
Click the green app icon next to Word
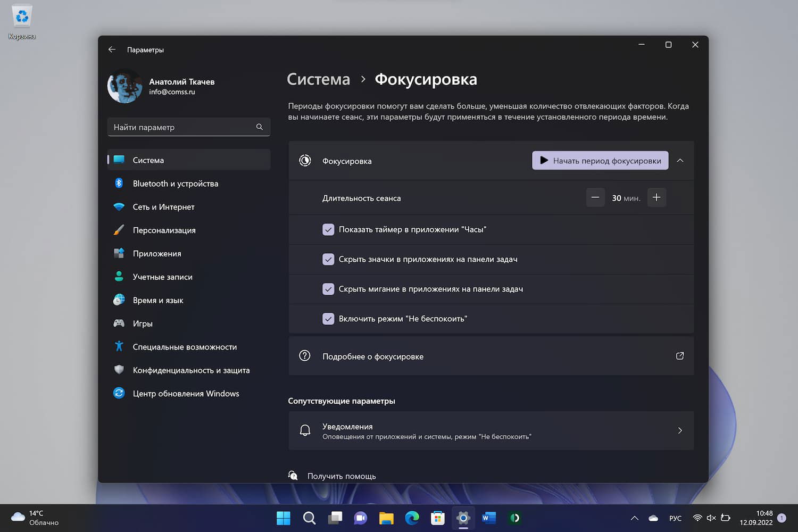514,518
